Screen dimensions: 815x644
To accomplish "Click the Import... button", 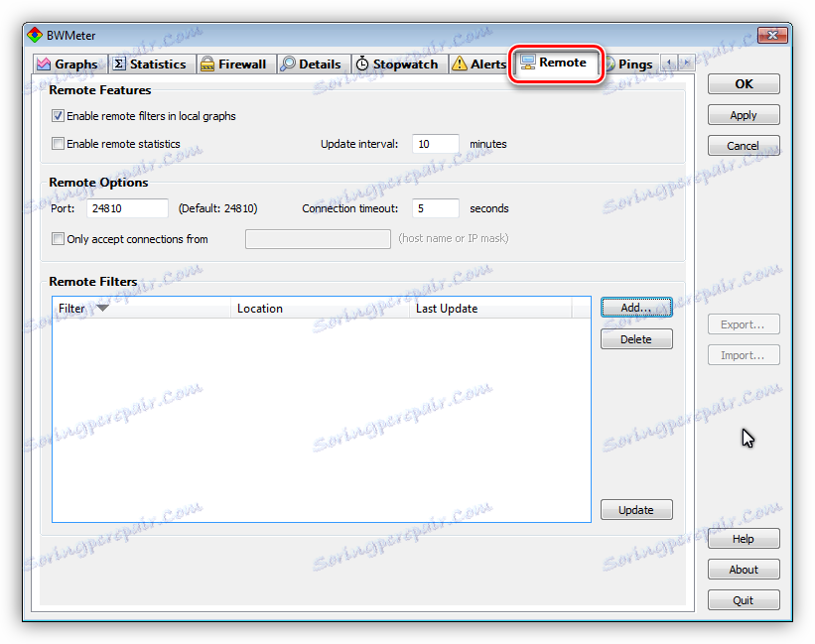I will click(744, 355).
